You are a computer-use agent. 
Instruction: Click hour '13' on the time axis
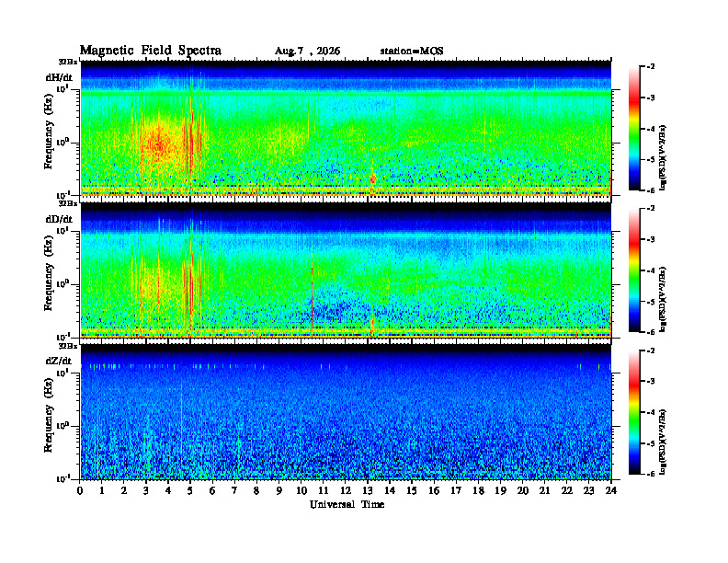[x=368, y=490]
